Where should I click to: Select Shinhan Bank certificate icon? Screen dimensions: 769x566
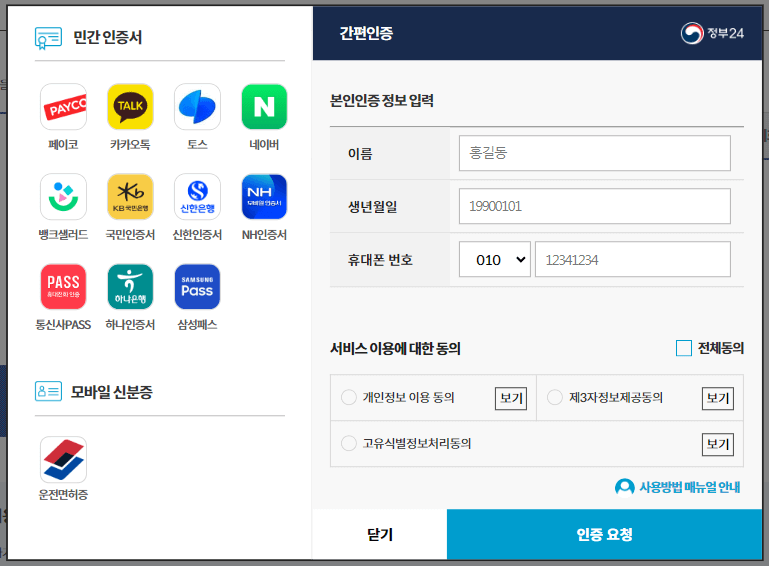[x=197, y=197]
